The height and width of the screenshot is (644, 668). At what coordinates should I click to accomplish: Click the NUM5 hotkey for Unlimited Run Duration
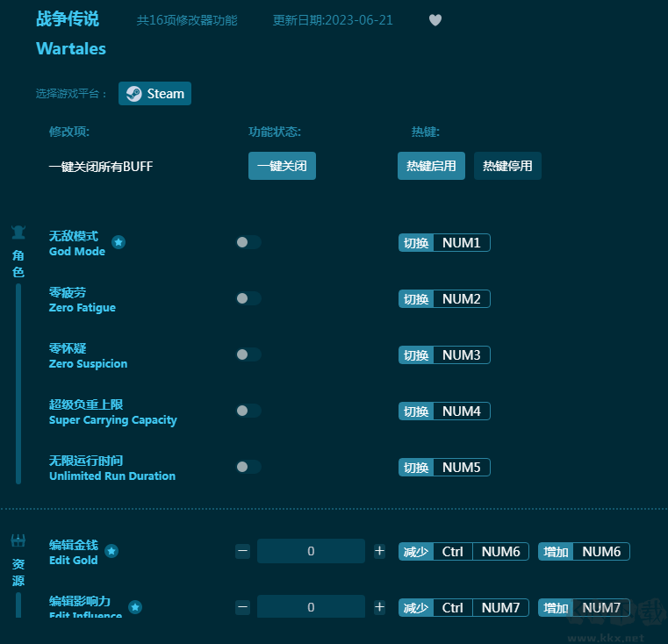point(462,468)
